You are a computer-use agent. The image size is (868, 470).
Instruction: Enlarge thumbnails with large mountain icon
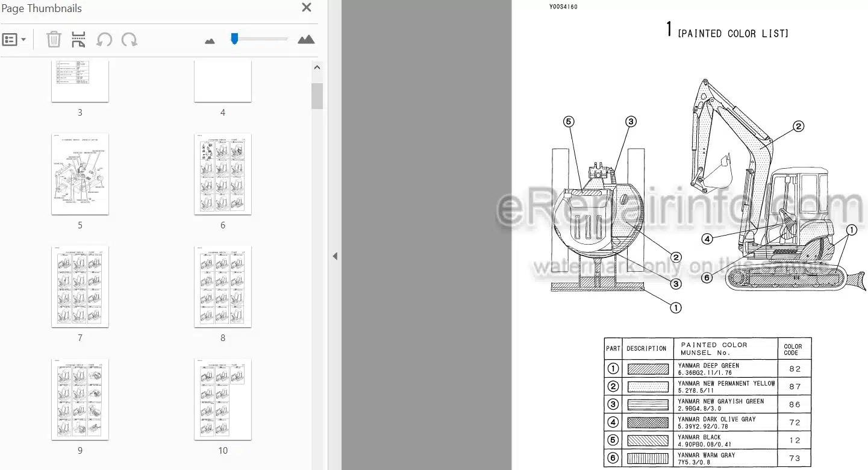tap(306, 40)
